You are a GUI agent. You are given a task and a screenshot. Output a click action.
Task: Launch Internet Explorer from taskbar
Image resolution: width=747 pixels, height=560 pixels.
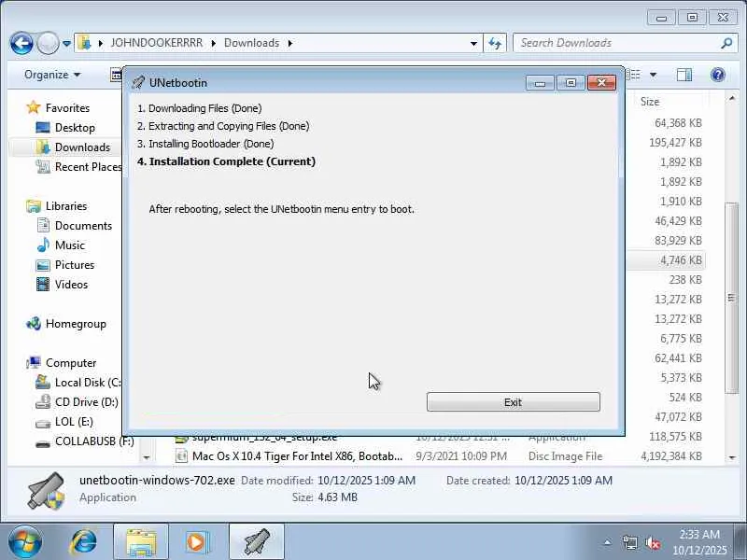click(x=84, y=541)
